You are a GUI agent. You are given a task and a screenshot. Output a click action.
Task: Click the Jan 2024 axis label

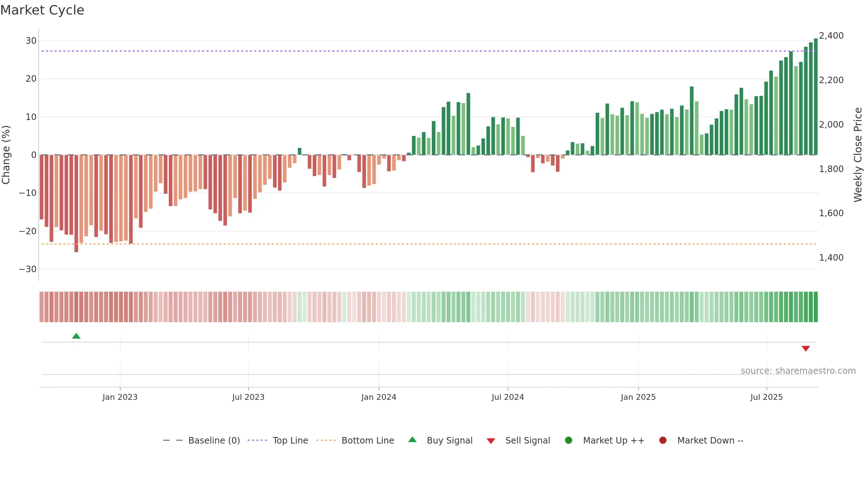coord(379,397)
